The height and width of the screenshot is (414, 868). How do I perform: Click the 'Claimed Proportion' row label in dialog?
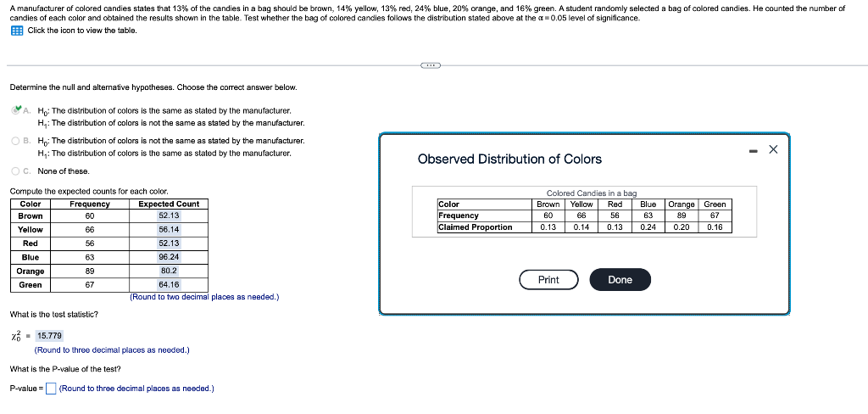[x=475, y=227]
